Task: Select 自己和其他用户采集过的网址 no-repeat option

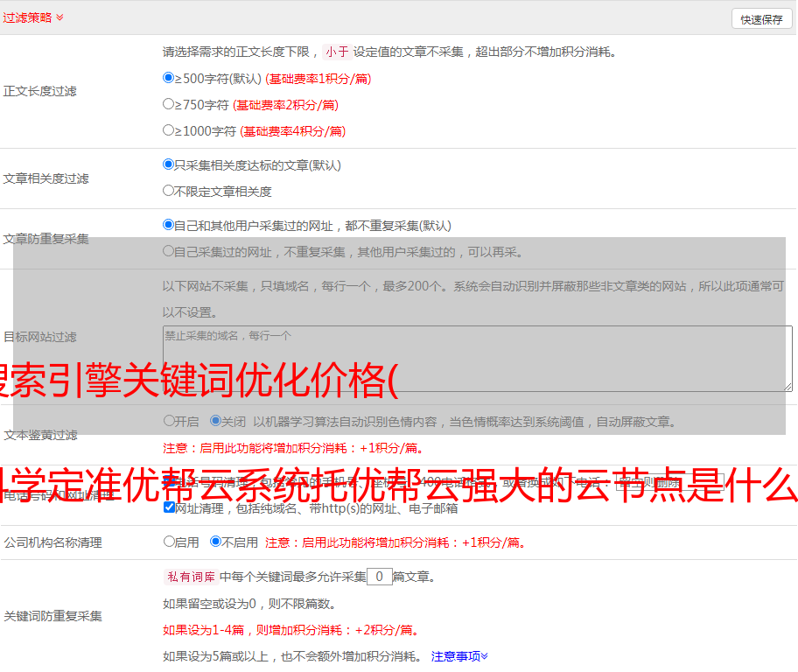Action: 169,225
